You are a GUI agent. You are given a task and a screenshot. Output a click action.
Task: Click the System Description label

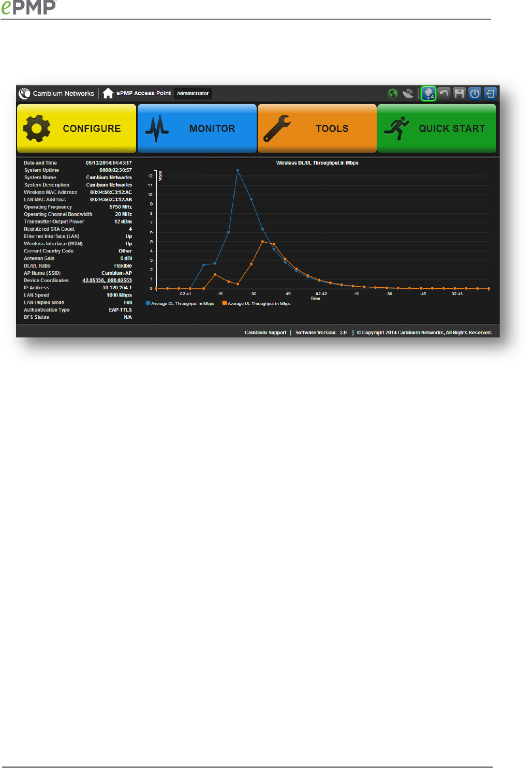[47, 185]
